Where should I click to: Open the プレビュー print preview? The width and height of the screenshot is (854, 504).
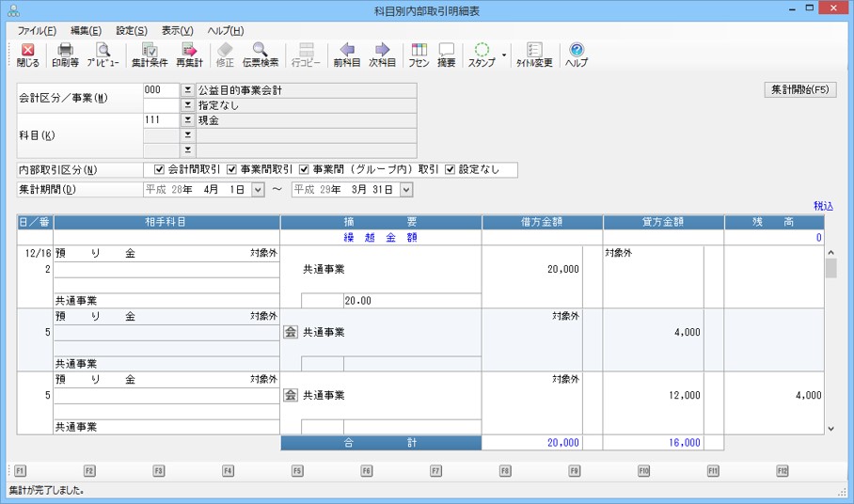[x=103, y=55]
